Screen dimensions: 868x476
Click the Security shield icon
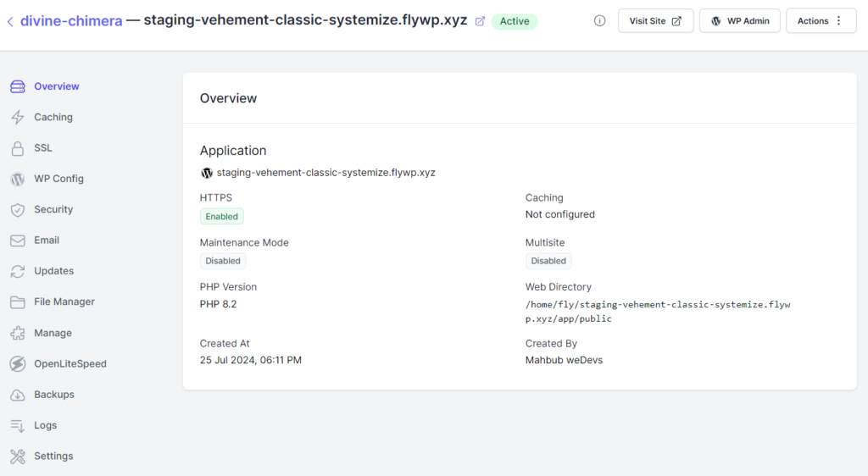coord(18,209)
